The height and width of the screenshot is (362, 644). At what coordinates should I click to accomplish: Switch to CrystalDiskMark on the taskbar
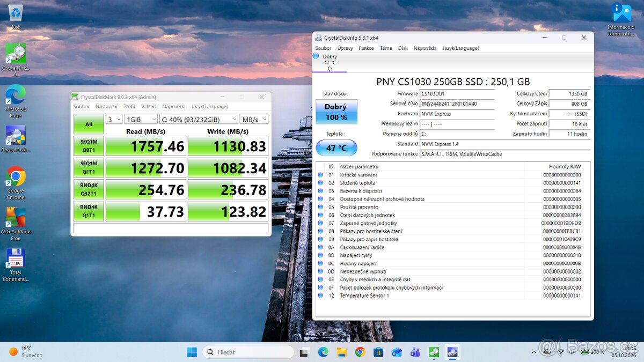pos(434,352)
